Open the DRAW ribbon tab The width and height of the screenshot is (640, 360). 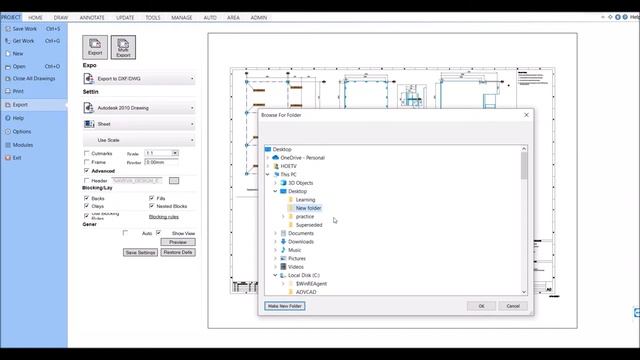[x=61, y=18]
